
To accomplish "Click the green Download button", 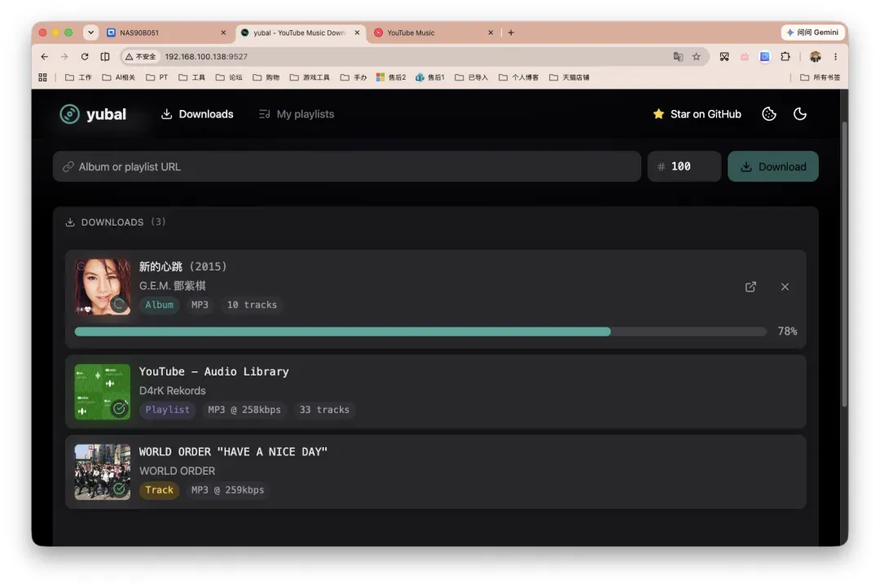I will (772, 167).
